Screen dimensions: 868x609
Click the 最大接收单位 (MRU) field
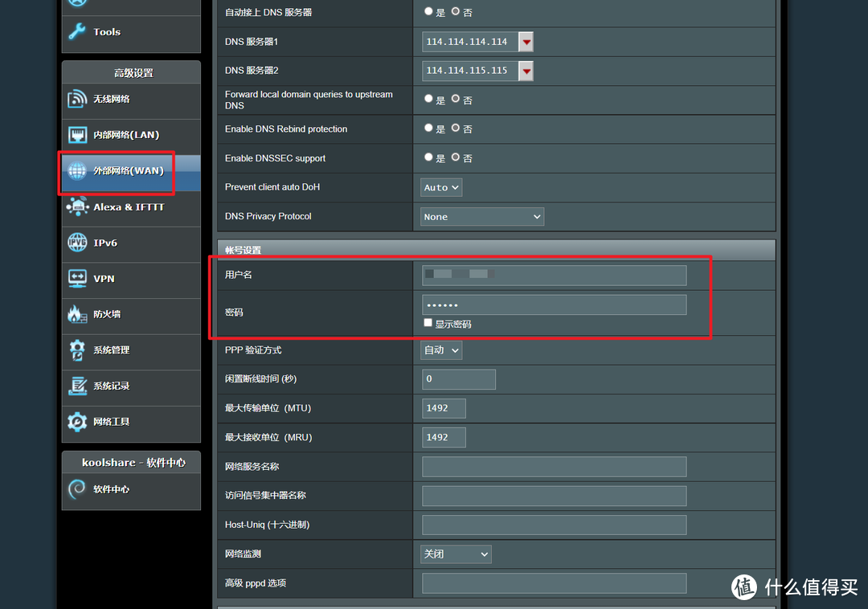[x=444, y=438]
